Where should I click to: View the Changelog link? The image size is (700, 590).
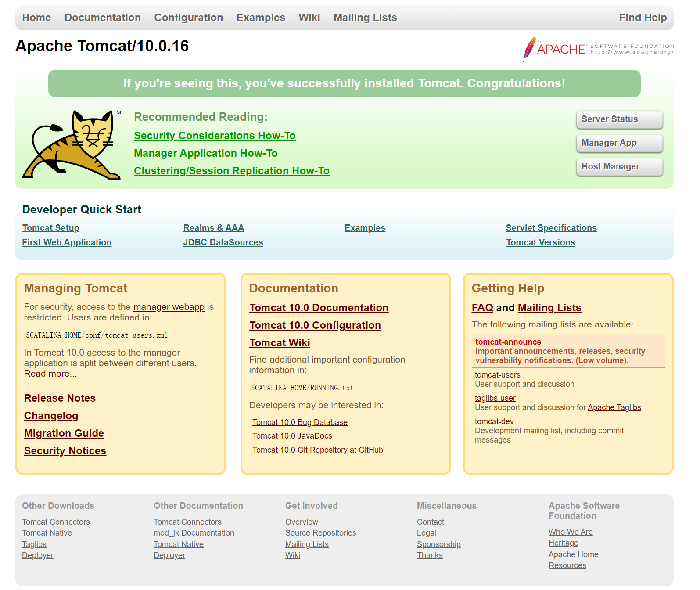[51, 416]
